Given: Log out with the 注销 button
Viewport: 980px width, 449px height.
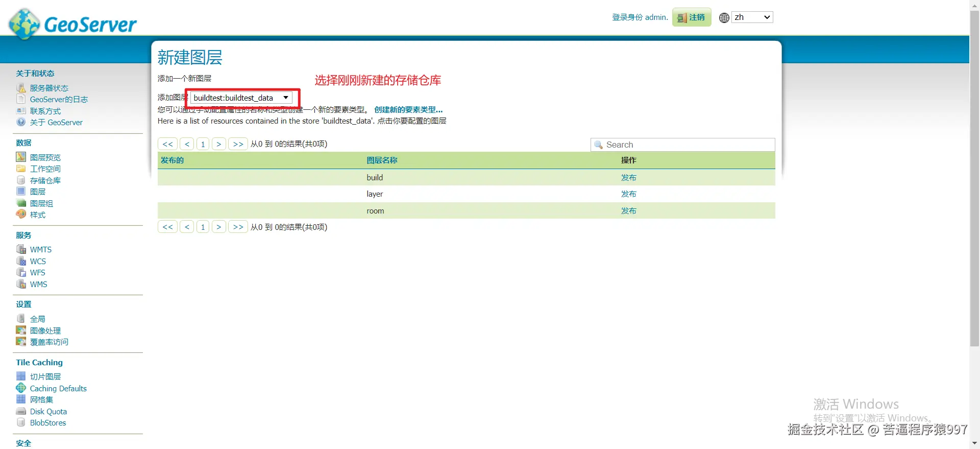Looking at the screenshot, I should click(x=692, y=17).
